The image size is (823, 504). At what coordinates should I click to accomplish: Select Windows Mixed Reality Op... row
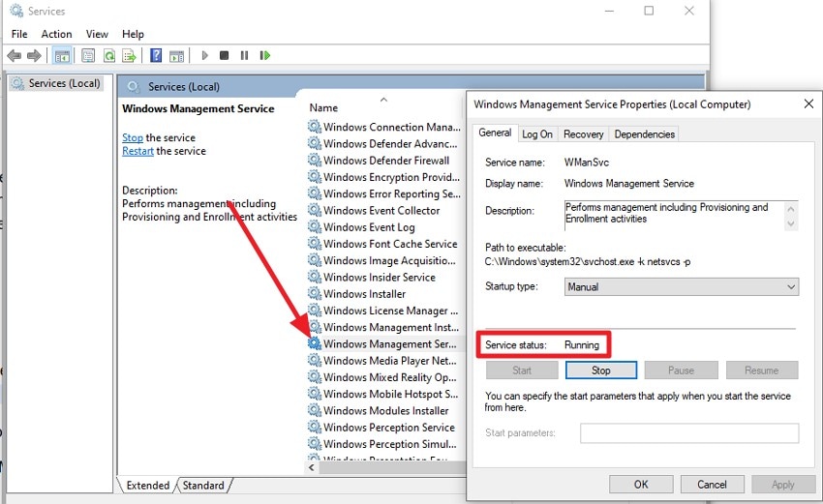pos(384,377)
